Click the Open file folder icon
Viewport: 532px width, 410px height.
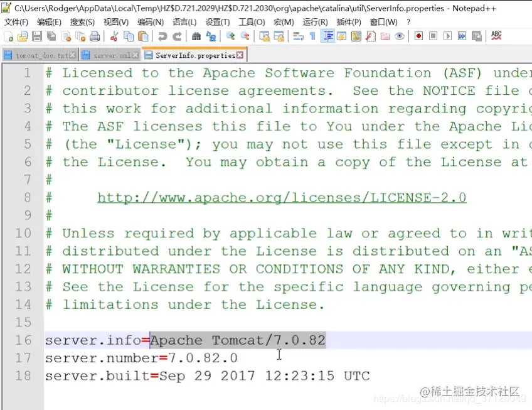pos(23,36)
